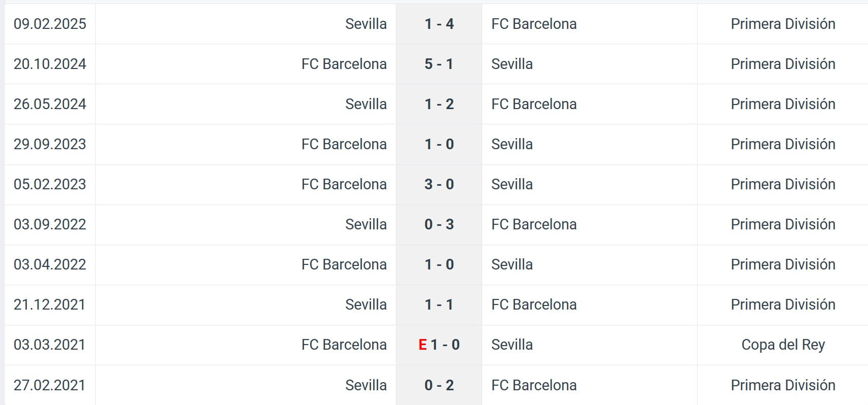Click the date 05.02.2023 cell
Screen dimensions: 868x405
(x=50, y=184)
